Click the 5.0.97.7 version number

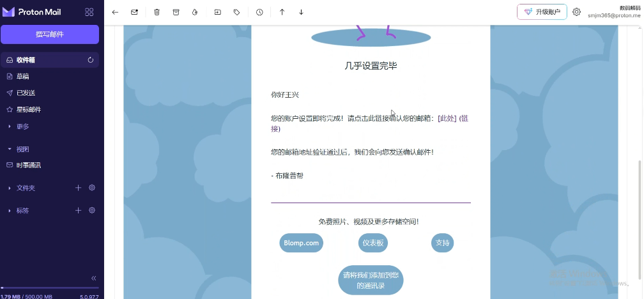(x=89, y=296)
